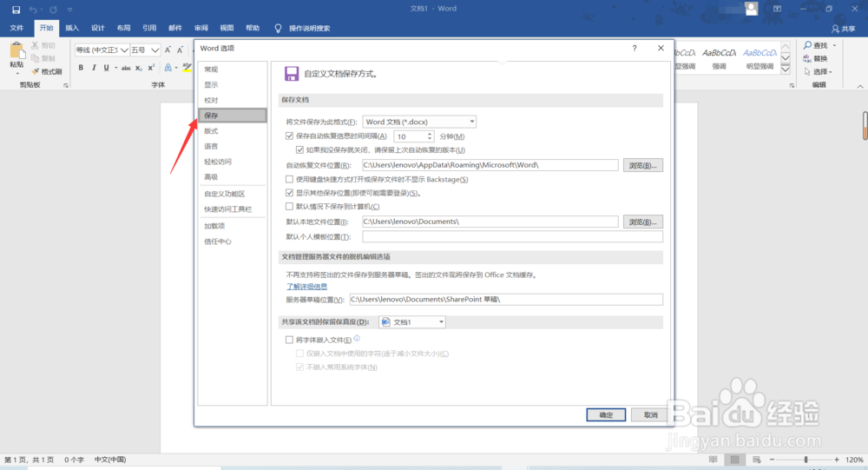Screen dimensions: 868x470
Task: Click the Print Layout view icon in the status bar
Action: (x=734, y=460)
